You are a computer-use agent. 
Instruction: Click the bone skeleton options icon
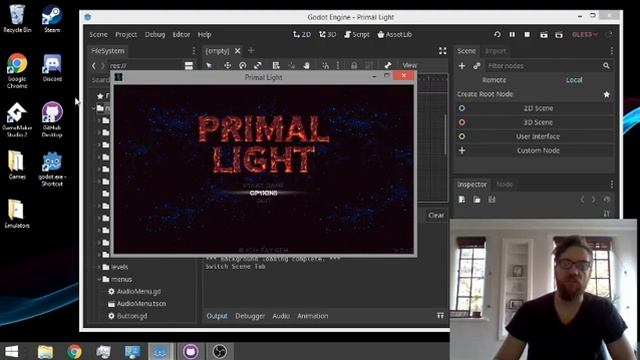coord(387,65)
